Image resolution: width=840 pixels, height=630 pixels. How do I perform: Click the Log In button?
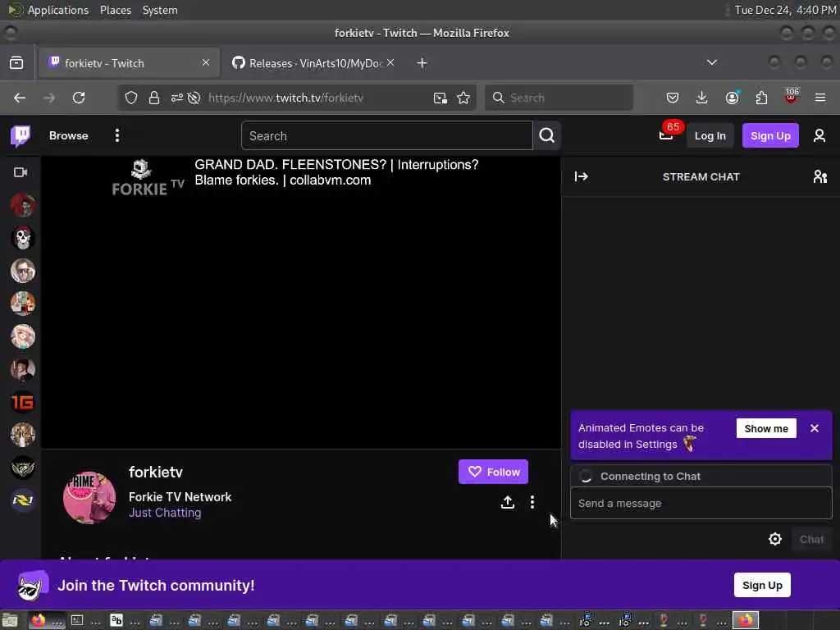[710, 135]
